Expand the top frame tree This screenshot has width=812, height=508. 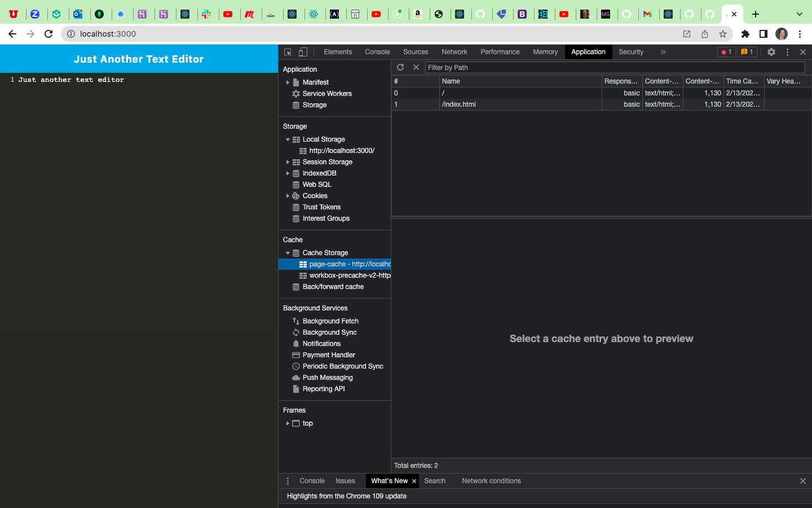(288, 423)
